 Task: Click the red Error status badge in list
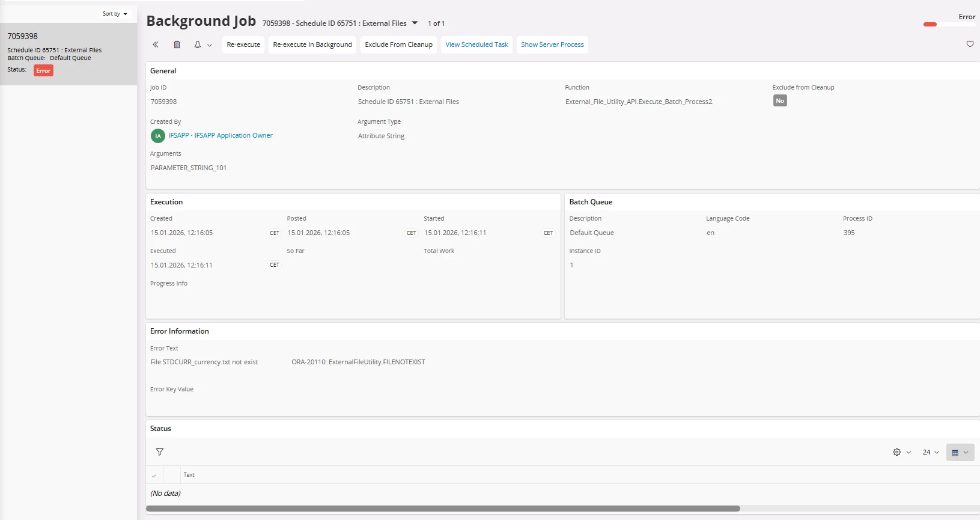click(x=43, y=70)
